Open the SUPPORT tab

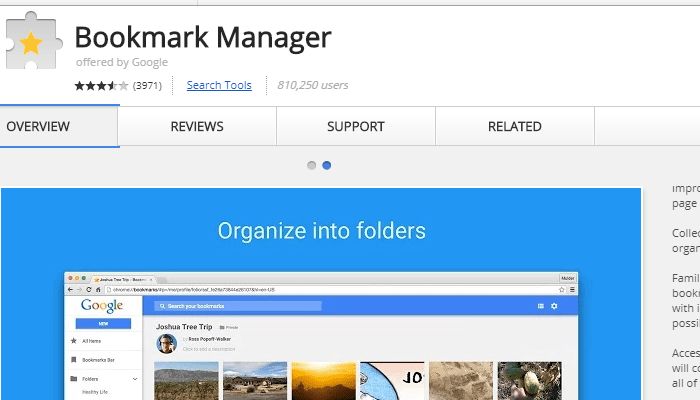click(x=355, y=127)
